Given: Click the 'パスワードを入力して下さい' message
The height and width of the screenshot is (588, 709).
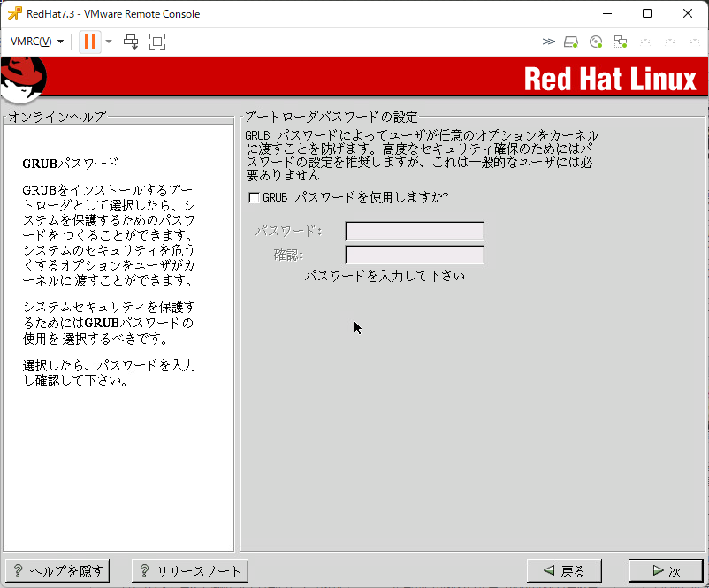Looking at the screenshot, I should (385, 276).
